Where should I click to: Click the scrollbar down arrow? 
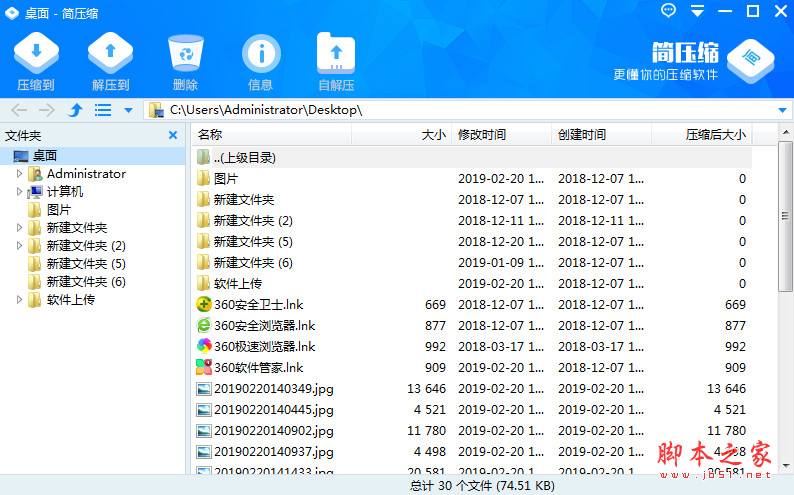tap(785, 466)
